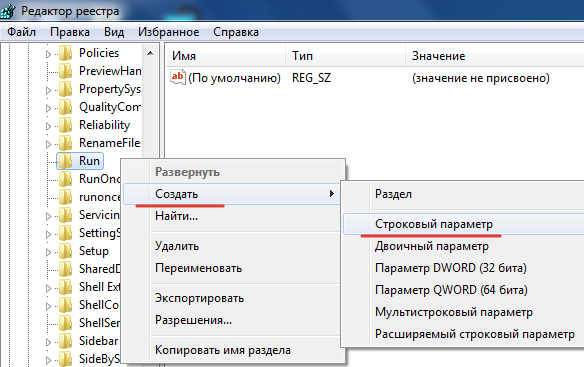Screen dimensions: 584x367
Task: Click the QualityCom folder icon
Action: click(x=66, y=107)
